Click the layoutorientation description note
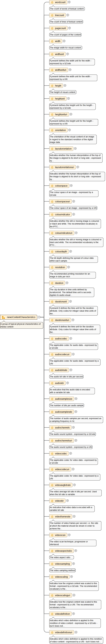The width and height of the screenshot is (106, 644). click(x=76, y=158)
